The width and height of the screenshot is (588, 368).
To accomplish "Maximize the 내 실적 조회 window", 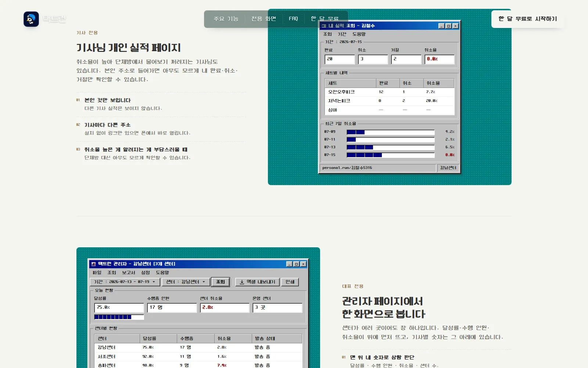I will (448, 26).
